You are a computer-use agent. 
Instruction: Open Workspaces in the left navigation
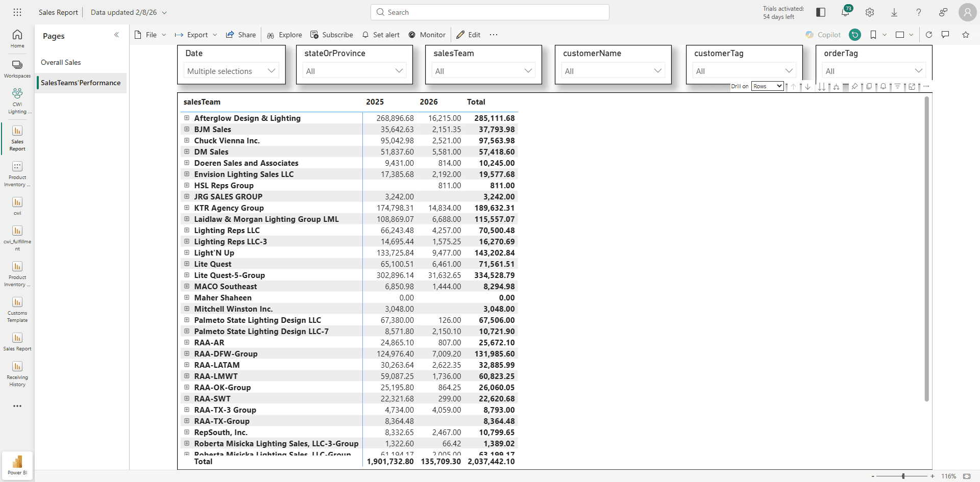click(17, 69)
